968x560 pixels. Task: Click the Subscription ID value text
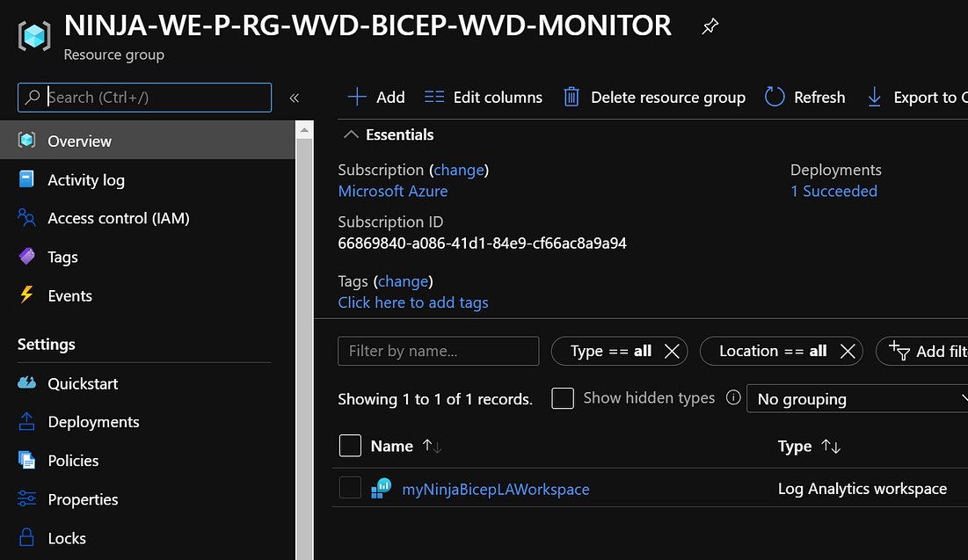click(482, 243)
